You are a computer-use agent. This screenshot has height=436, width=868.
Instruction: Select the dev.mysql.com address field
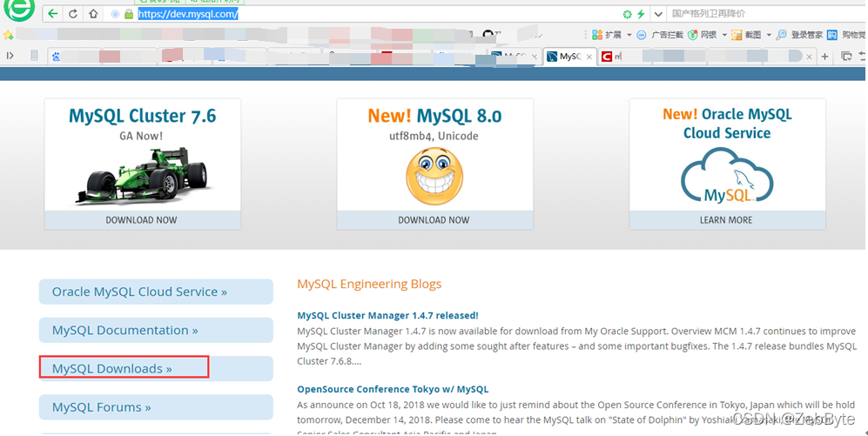pos(188,14)
